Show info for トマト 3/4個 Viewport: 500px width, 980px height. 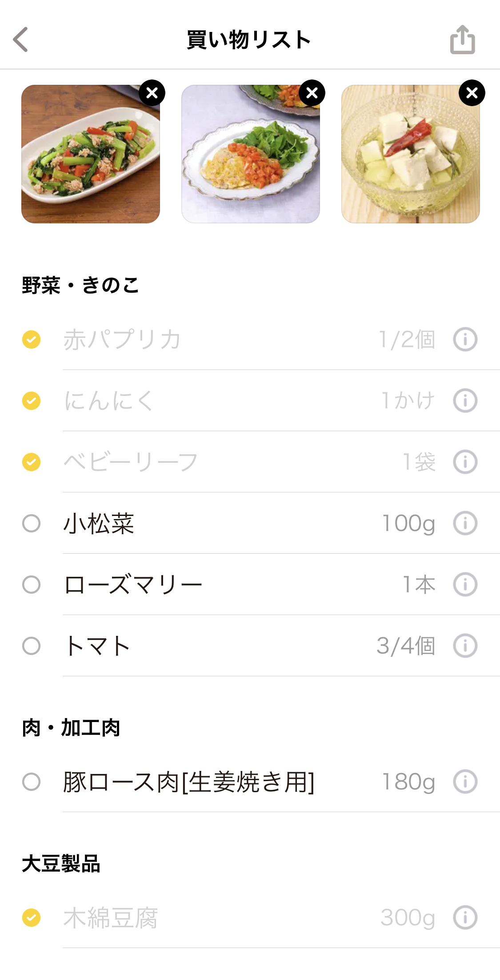pos(465,646)
